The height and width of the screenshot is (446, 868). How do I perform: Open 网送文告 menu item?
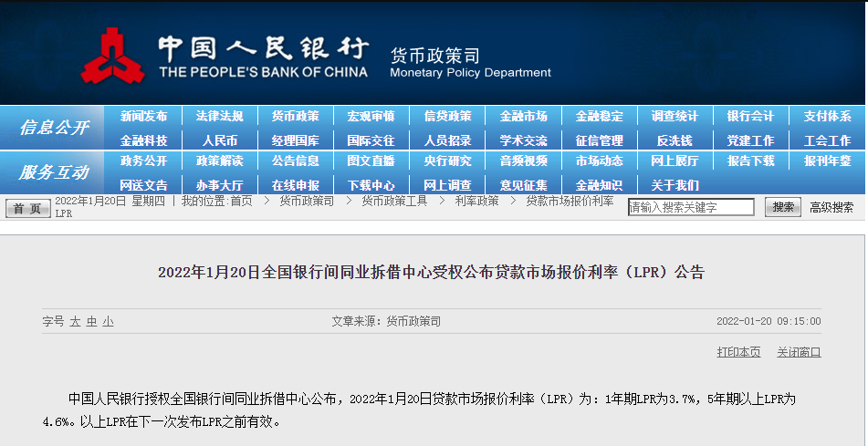(x=143, y=185)
